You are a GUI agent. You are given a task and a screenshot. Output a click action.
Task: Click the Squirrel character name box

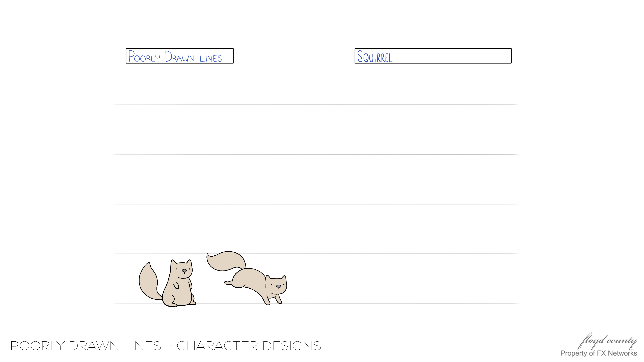tap(433, 56)
